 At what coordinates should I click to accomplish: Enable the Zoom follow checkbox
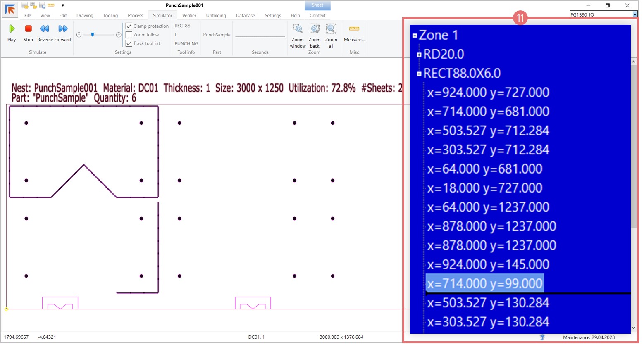(129, 35)
